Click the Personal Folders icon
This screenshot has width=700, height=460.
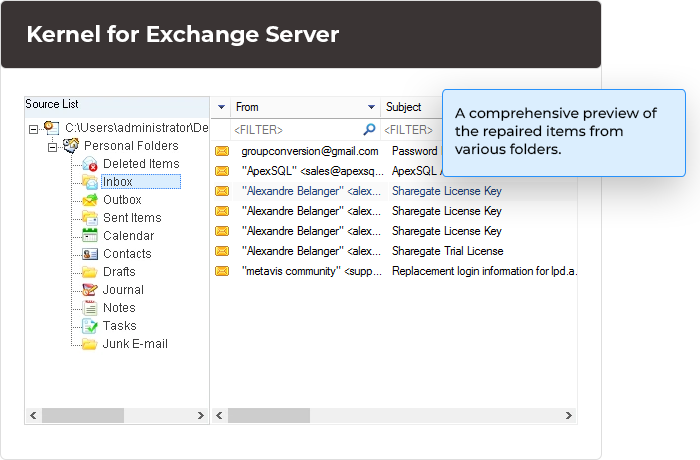pos(71,146)
